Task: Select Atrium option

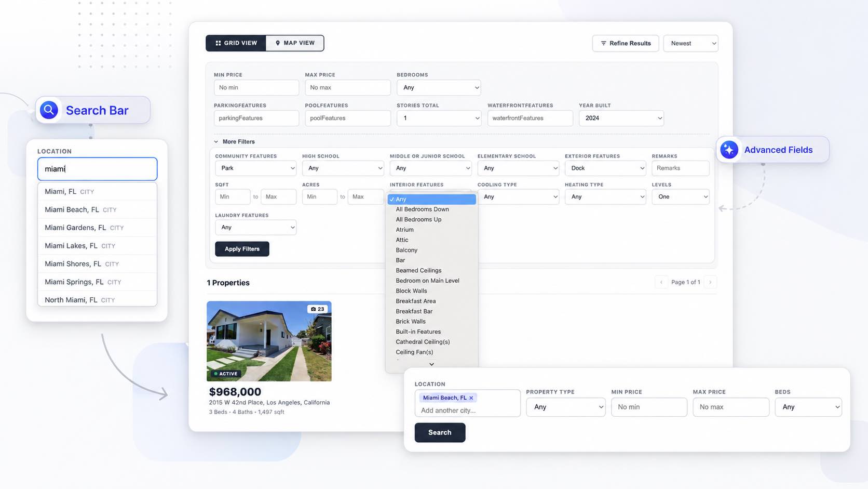Action: click(x=431, y=230)
